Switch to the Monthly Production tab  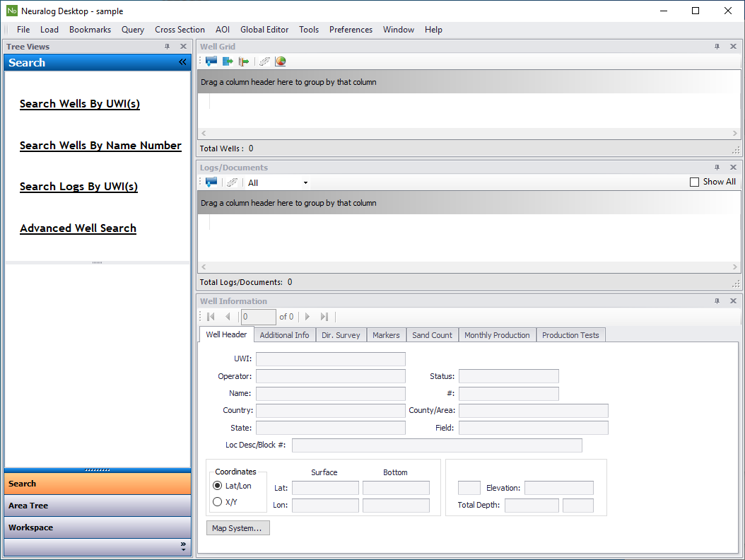point(497,335)
